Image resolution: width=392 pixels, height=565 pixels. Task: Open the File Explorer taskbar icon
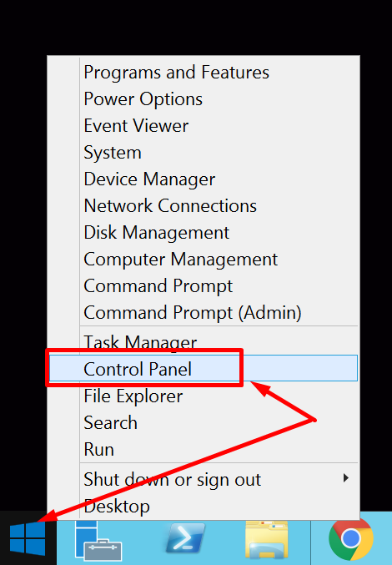click(x=267, y=539)
